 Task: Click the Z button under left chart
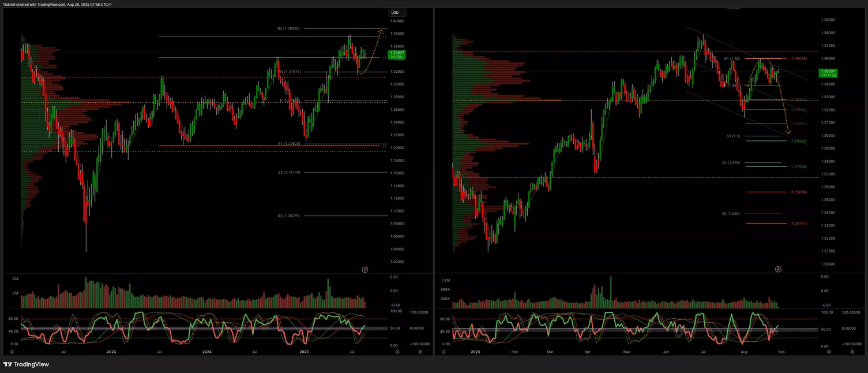(x=12, y=351)
